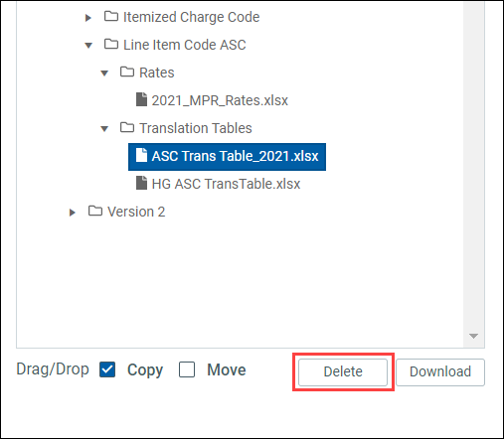
Task: Click the HG ASC TransTable.xlsx file icon
Action: click(x=141, y=183)
